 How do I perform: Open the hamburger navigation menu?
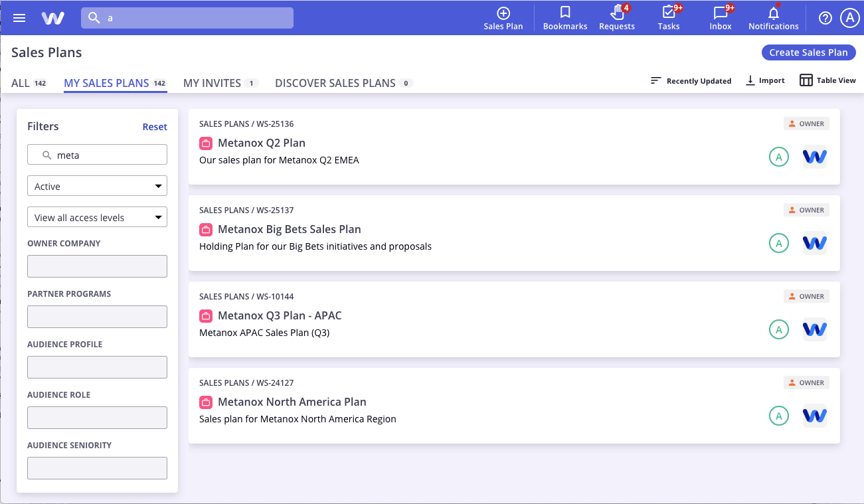click(19, 18)
